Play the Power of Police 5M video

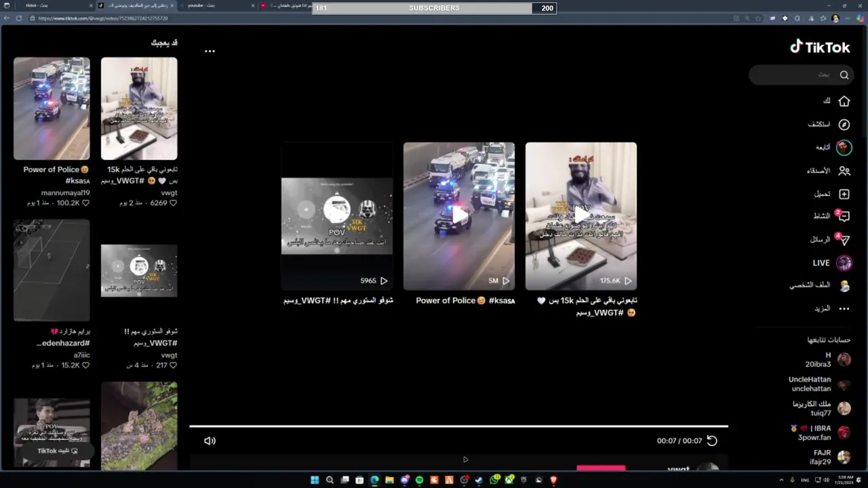click(x=459, y=216)
